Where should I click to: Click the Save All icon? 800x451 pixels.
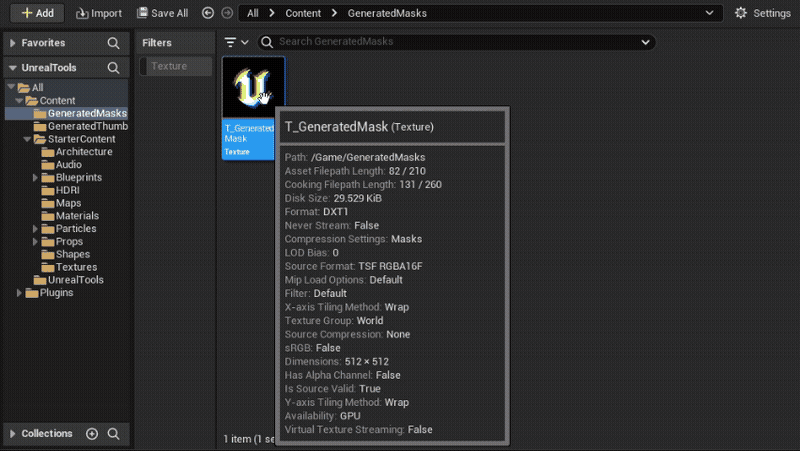(142, 13)
